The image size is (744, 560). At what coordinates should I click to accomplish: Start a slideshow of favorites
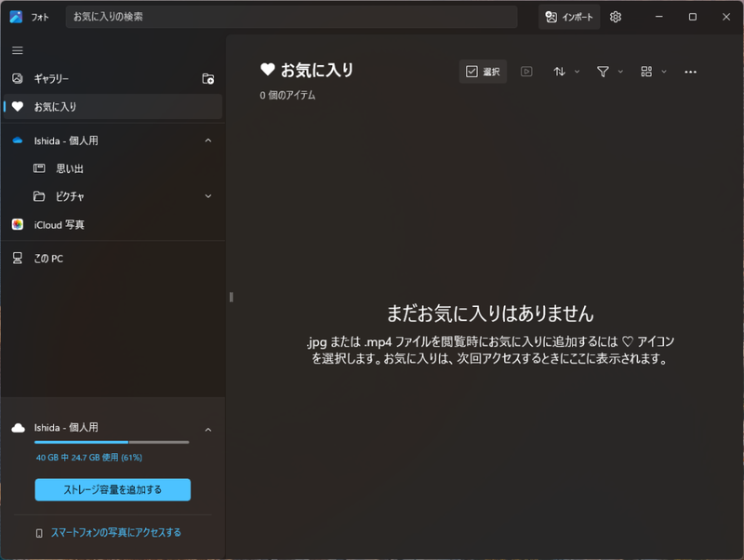click(526, 71)
